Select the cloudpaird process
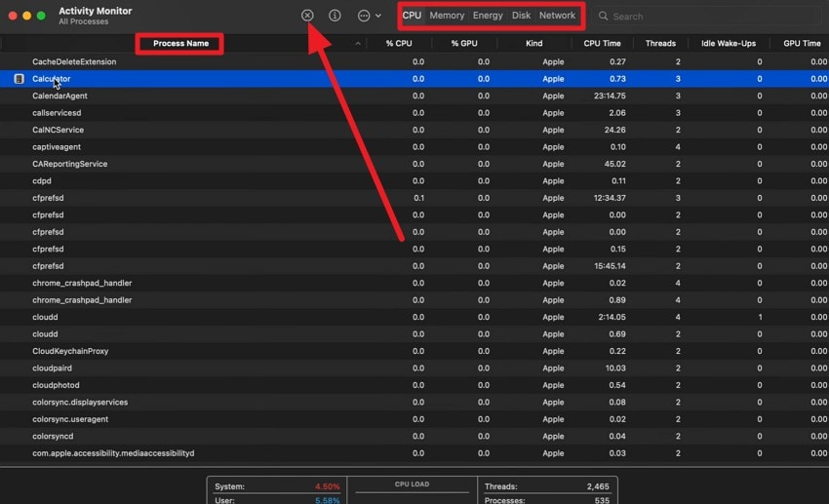This screenshot has width=829, height=504. [414, 368]
